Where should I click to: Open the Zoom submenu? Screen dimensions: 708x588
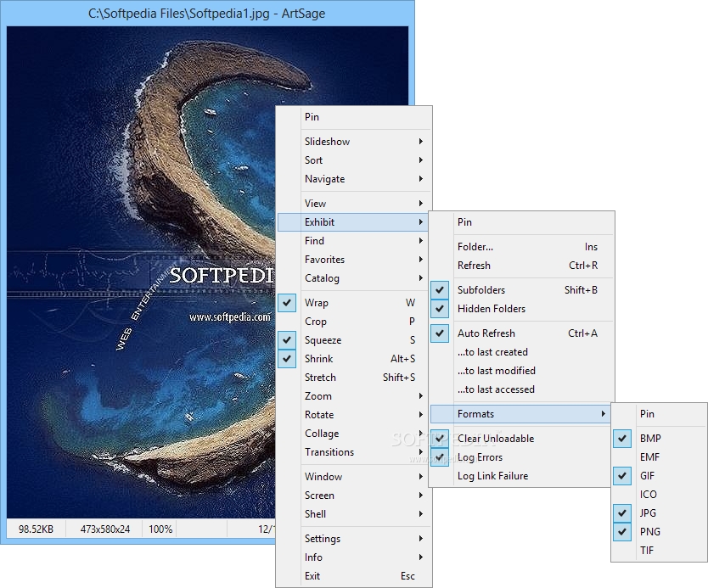(x=353, y=396)
